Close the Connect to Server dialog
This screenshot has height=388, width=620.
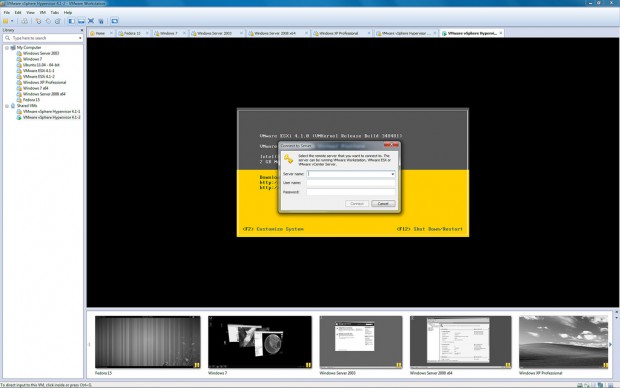click(391, 145)
